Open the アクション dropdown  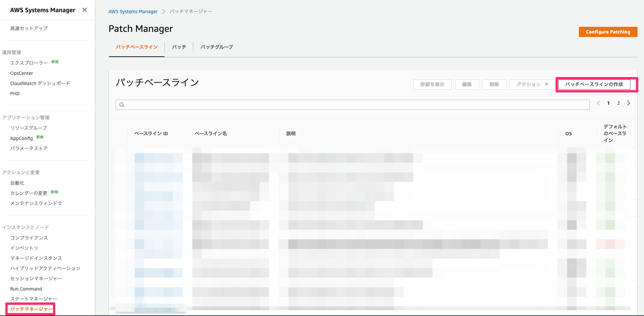click(532, 84)
